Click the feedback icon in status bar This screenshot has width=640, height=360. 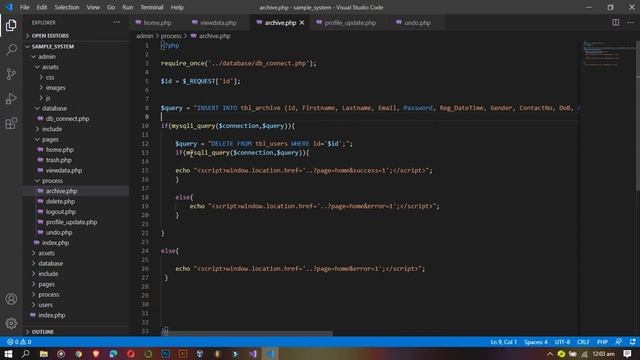pyautogui.click(x=619, y=342)
